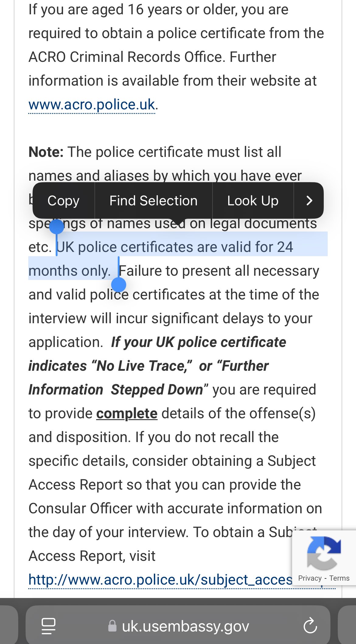Tap the selection end handle dot
This screenshot has width=356, height=644.
pos(119,285)
